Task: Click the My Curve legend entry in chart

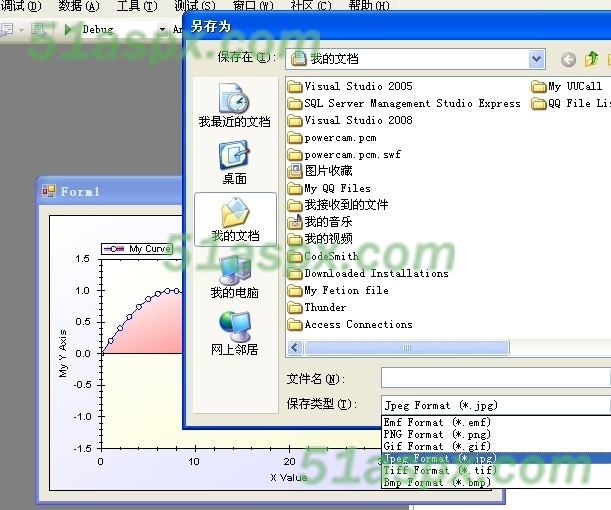Action: [136, 249]
